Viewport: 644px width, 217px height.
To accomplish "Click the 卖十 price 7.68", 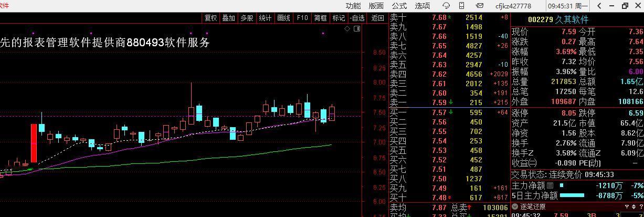I will point(439,17).
